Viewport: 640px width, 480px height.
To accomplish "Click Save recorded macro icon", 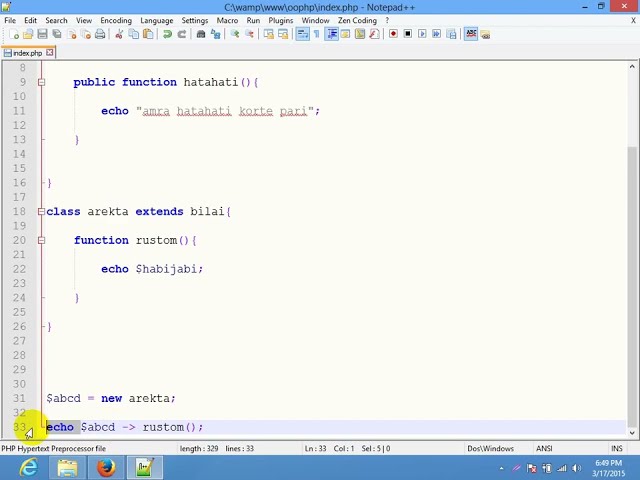I will click(x=451, y=34).
